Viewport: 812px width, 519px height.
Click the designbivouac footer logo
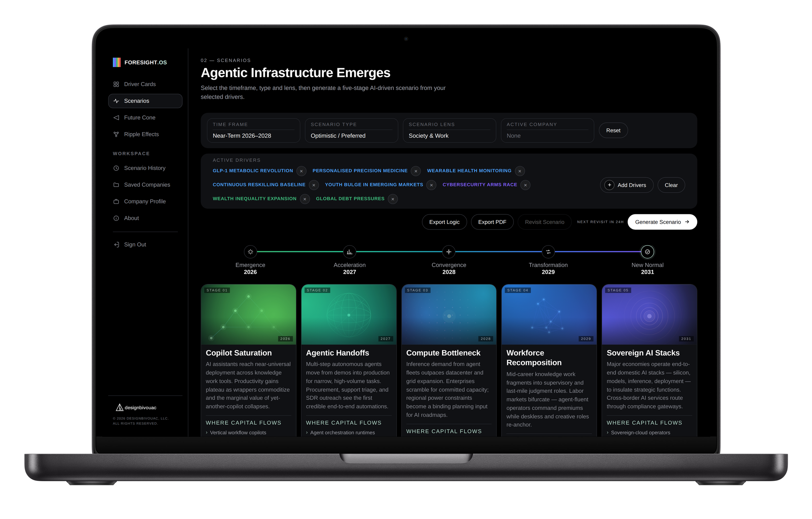[x=136, y=407]
